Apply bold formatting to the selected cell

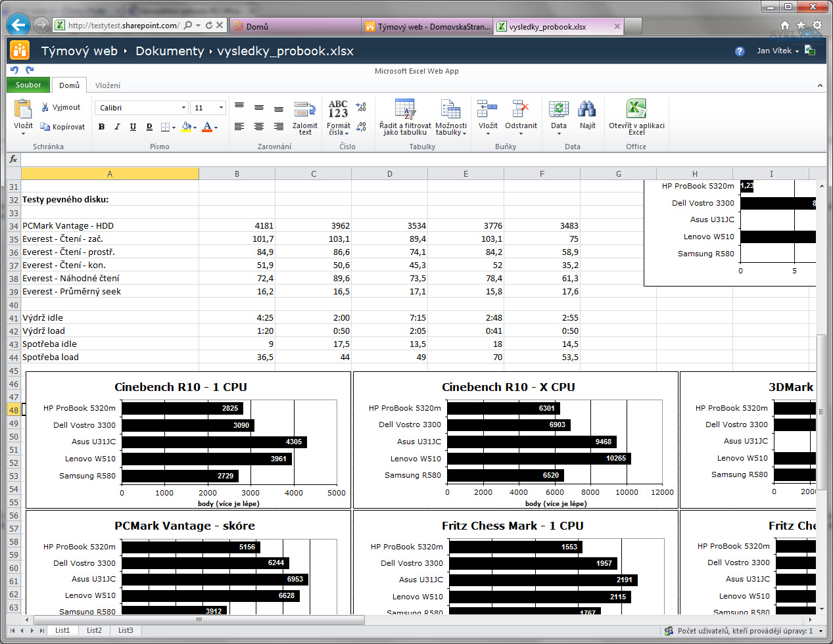coord(101,127)
